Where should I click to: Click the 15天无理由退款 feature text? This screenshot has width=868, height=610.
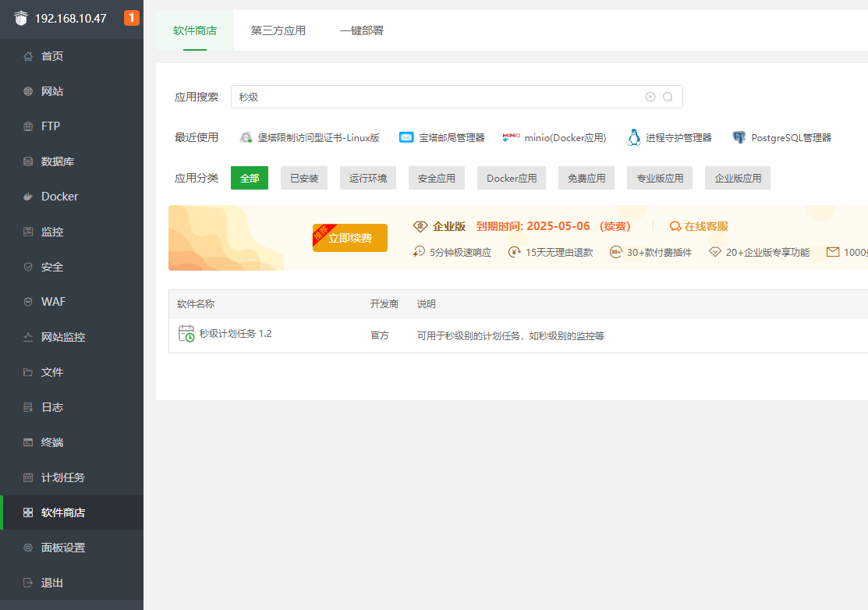tap(559, 253)
